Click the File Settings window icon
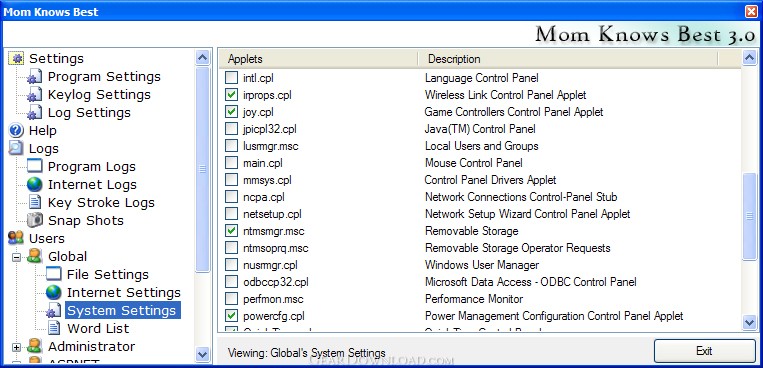 [x=54, y=275]
